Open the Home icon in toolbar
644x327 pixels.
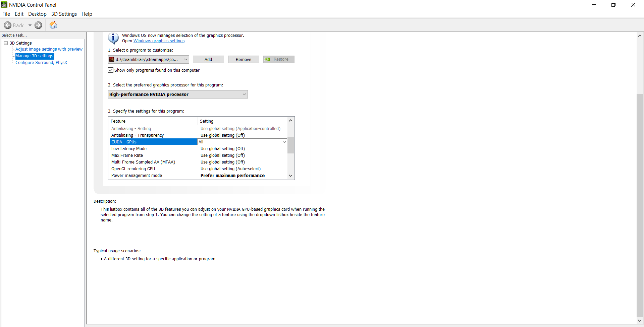pos(53,25)
